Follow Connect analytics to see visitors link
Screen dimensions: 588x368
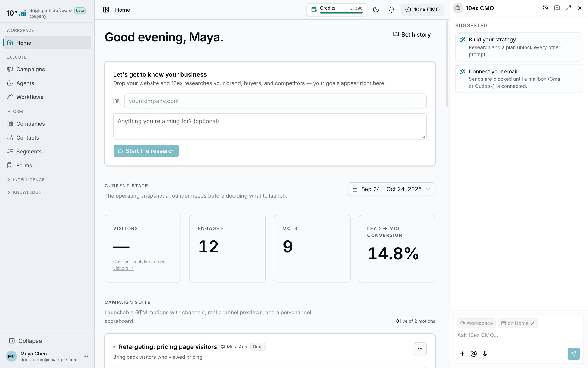(139, 265)
